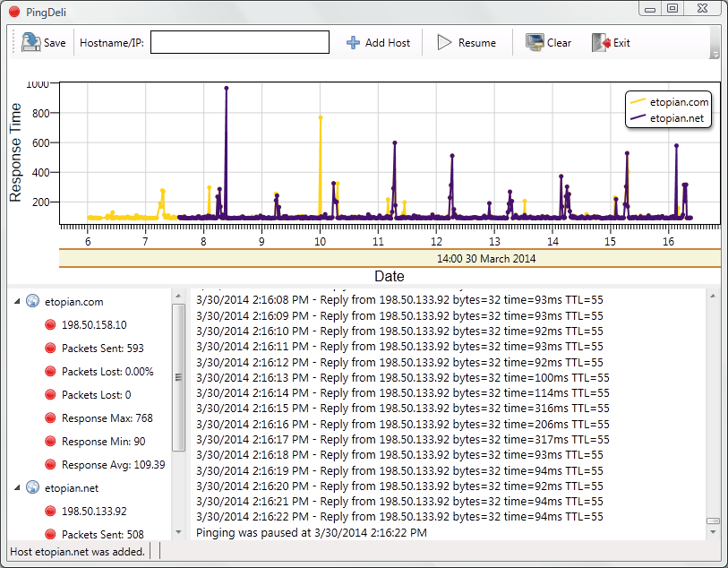Click log panel scrollbar up arrow
The height and width of the screenshot is (568, 728).
(x=713, y=296)
